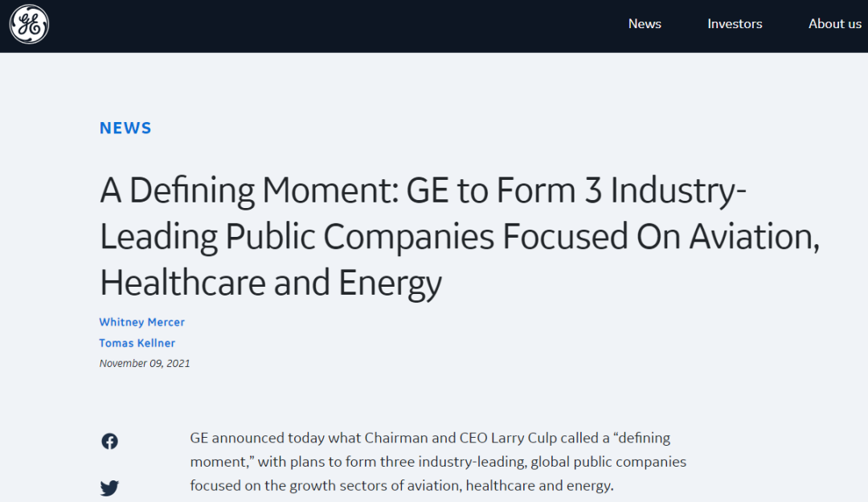This screenshot has height=502, width=868.
Task: Click the word 'Aviation,' in the headline
Action: (x=754, y=237)
